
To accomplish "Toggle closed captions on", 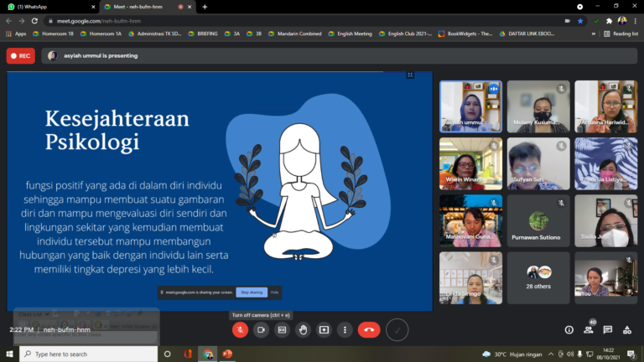I will click(x=282, y=330).
